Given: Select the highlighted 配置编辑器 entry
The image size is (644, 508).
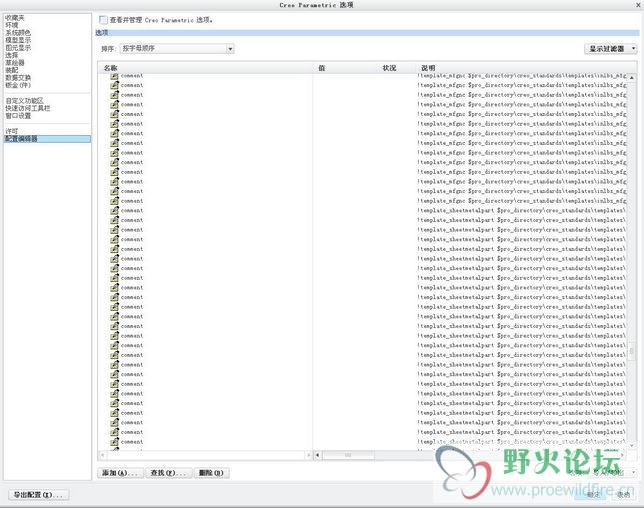Looking at the screenshot, I should pyautogui.click(x=47, y=139).
